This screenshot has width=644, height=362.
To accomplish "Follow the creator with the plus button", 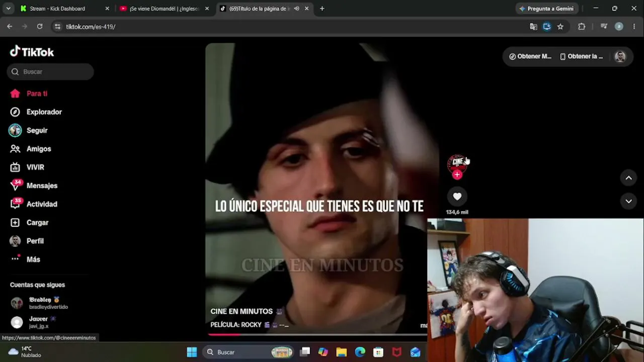I will 457,174.
